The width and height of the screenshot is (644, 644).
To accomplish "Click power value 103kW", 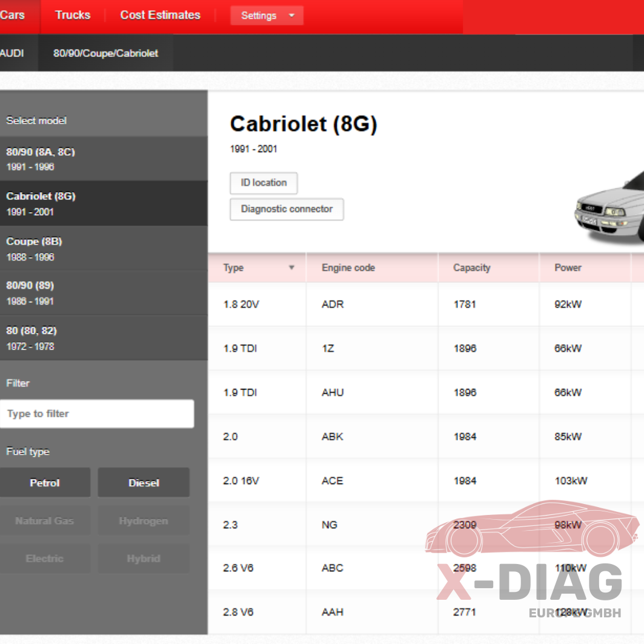I will coord(571,480).
